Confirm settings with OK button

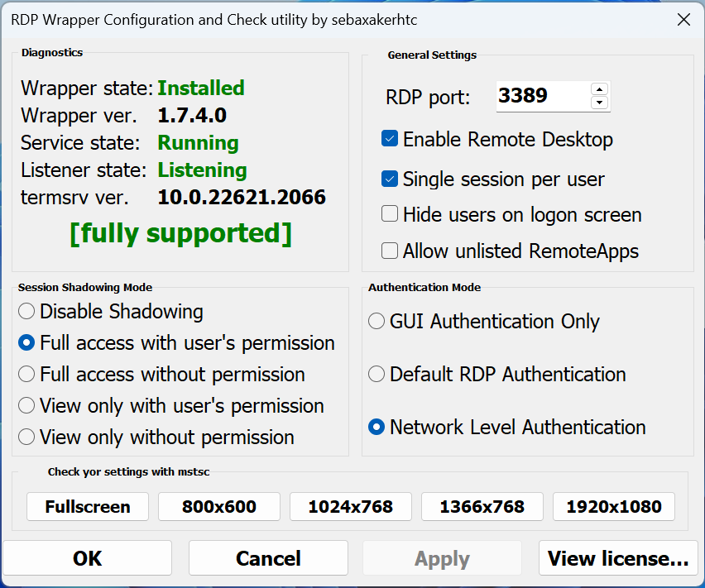88,558
